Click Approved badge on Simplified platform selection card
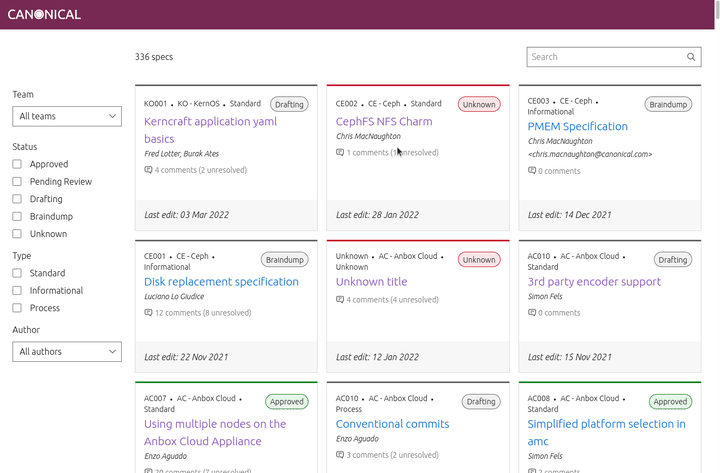720x473 pixels. (x=670, y=401)
